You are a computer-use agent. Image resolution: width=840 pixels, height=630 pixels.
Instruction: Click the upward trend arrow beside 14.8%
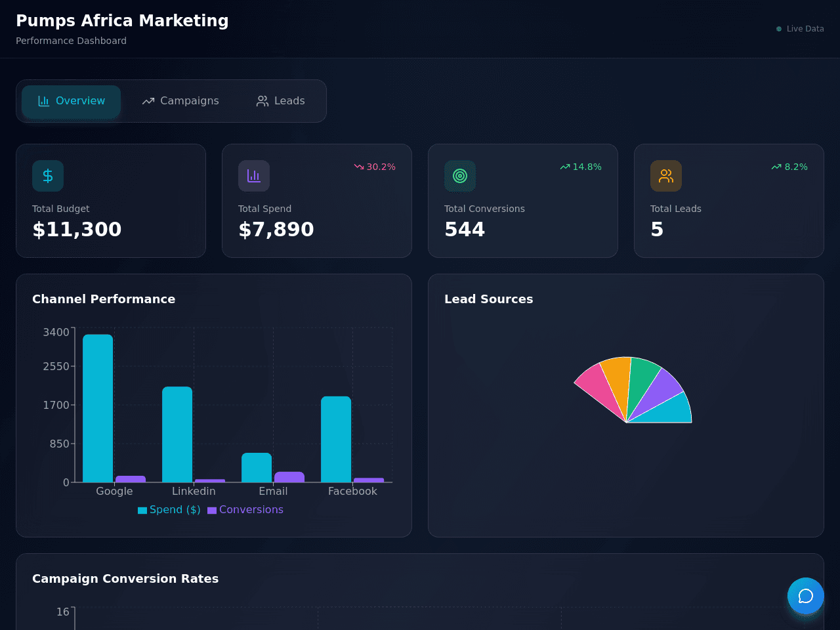[565, 167]
